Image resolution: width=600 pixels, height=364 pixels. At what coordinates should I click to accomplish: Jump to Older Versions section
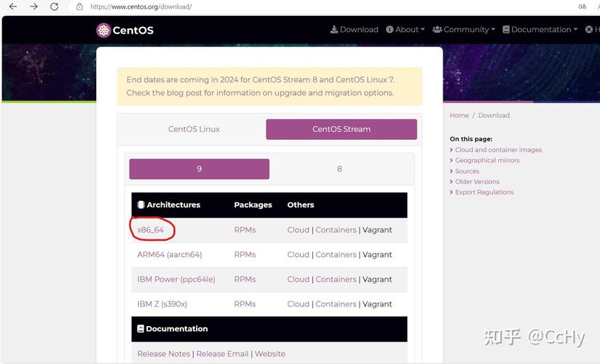pyautogui.click(x=477, y=181)
